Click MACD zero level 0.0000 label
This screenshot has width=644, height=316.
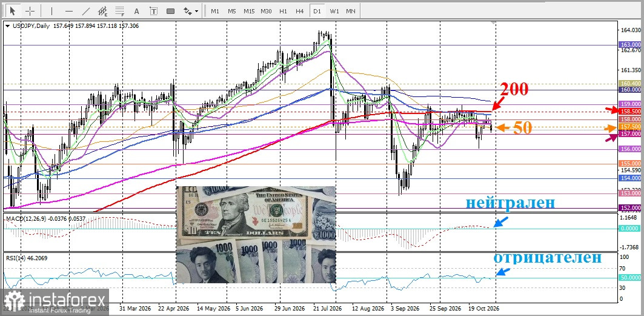point(630,229)
